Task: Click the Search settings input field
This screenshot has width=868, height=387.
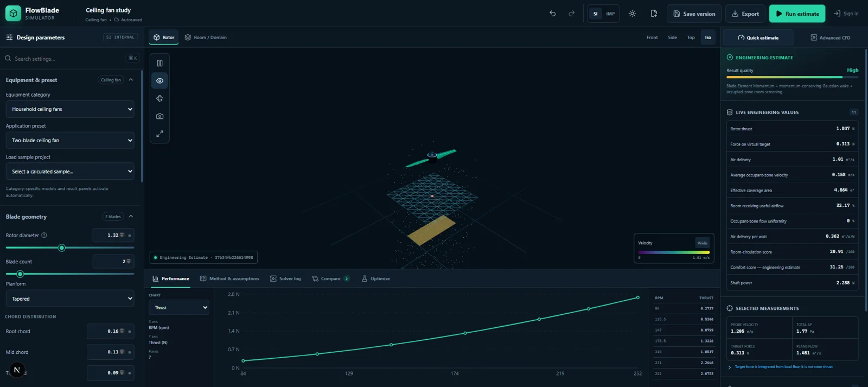Action: [x=69, y=58]
